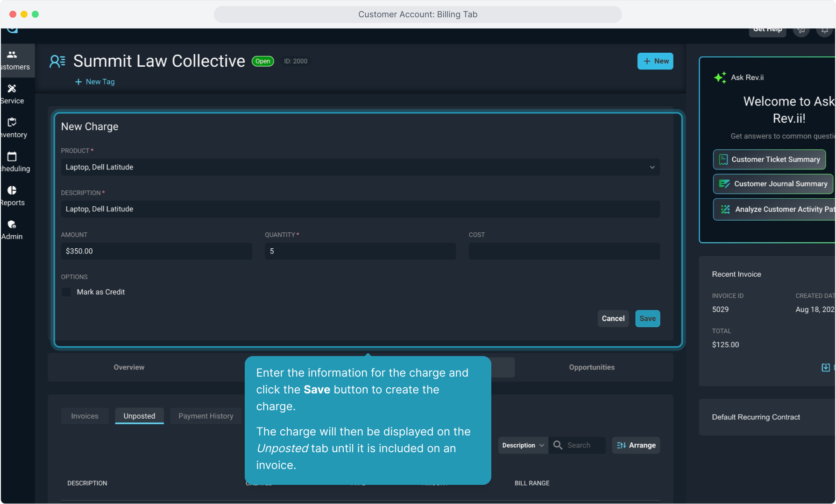Open the Scheduling calendar icon

12,156
